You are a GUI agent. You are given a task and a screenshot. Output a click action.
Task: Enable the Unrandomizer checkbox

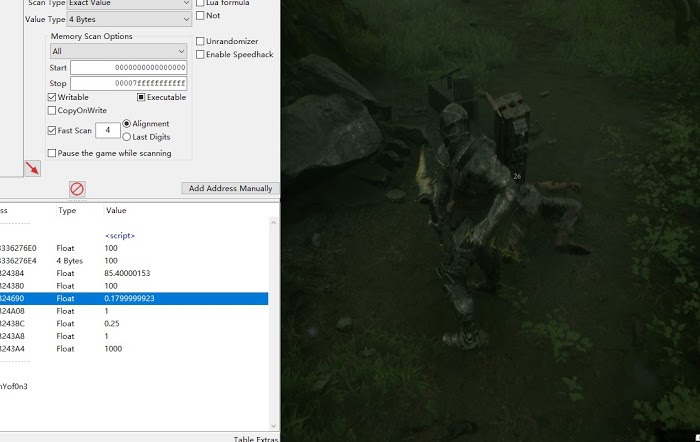coord(200,41)
